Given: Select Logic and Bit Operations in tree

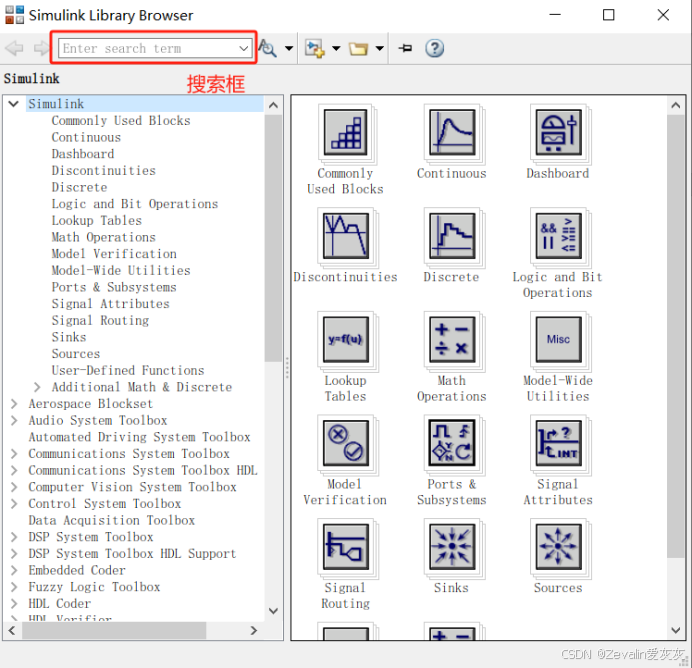Looking at the screenshot, I should [x=135, y=204].
